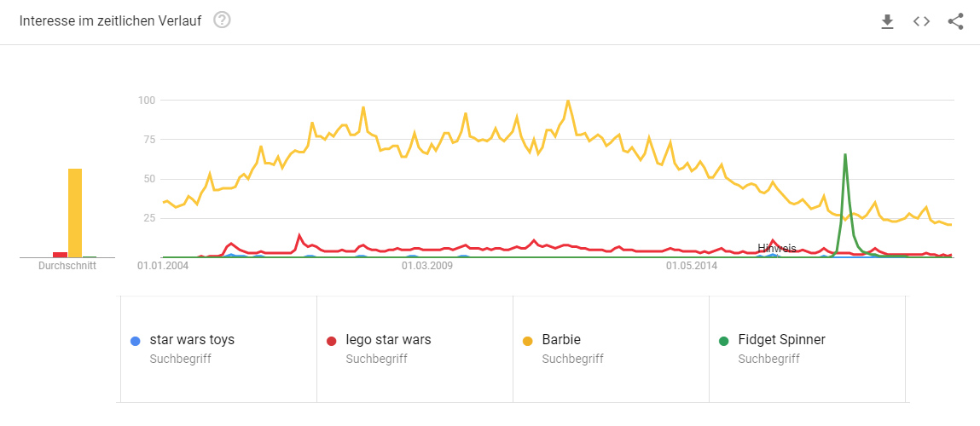The image size is (980, 426).
Task: Click the 01.05.2014 date axis label
Action: [692, 267]
